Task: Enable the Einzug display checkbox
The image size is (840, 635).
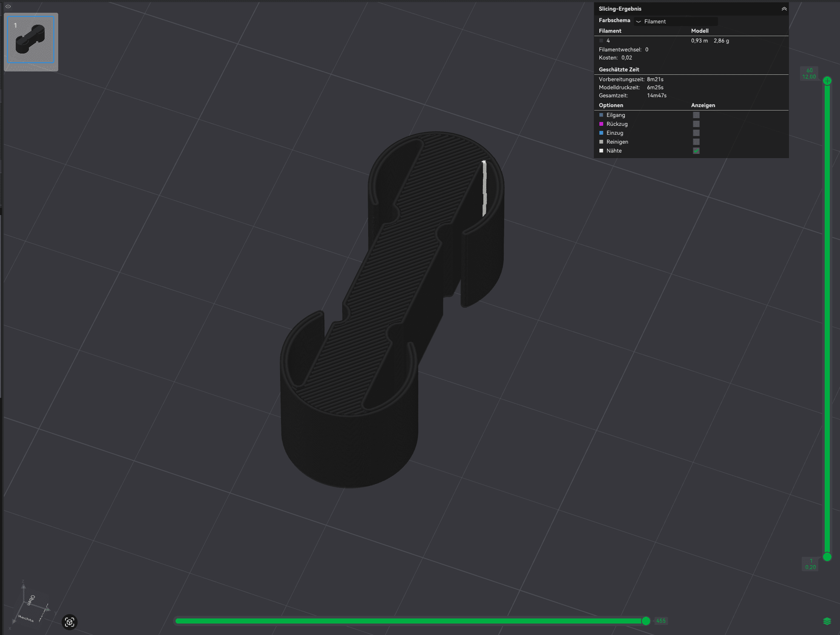Action: pyautogui.click(x=696, y=133)
